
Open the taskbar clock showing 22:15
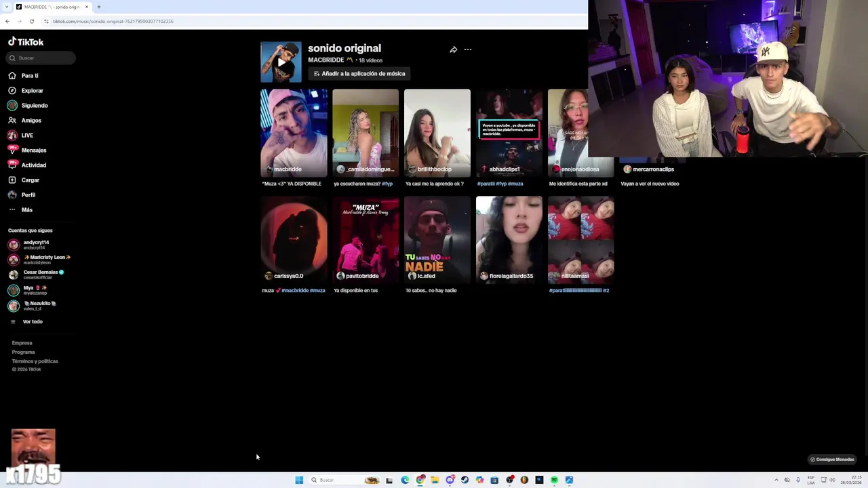pos(852,480)
